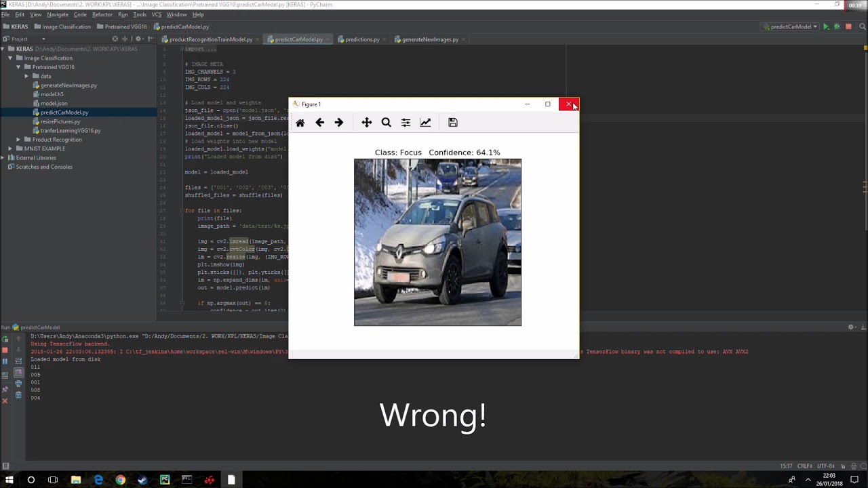Switch to generateNewImages.py editor tab
868x488 pixels.
(x=430, y=39)
